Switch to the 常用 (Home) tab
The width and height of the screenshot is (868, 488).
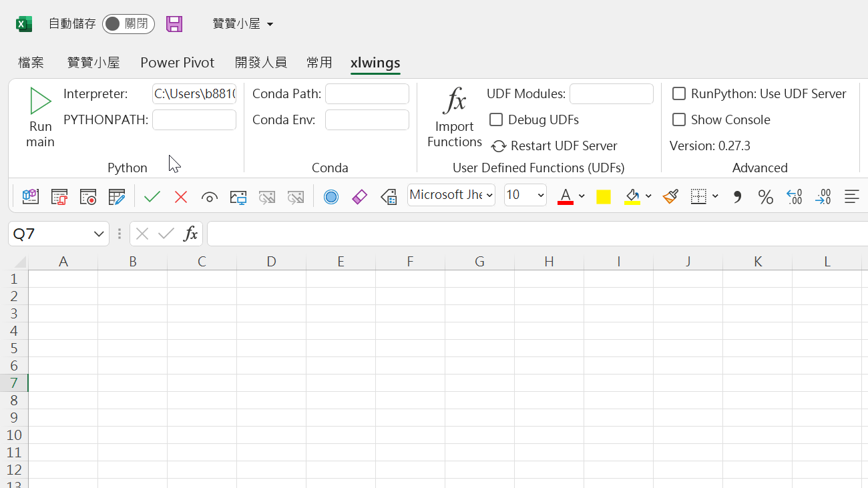(319, 63)
